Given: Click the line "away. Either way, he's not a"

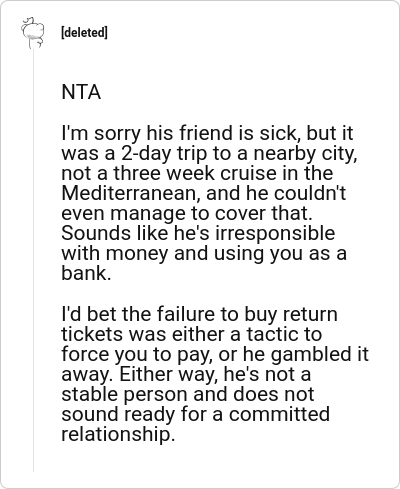Looking at the screenshot, I should 186,375.
